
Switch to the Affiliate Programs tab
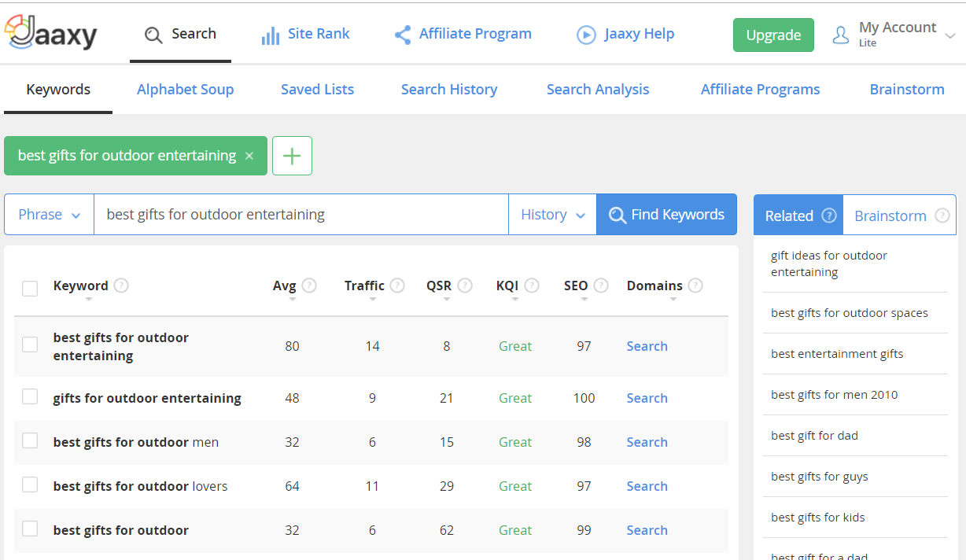pos(761,90)
